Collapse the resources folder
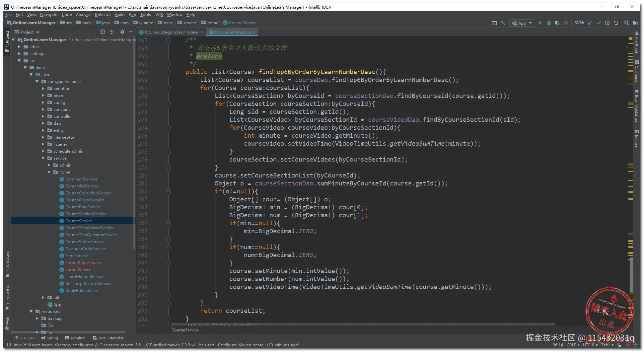This screenshot has width=644, height=352. [31, 312]
